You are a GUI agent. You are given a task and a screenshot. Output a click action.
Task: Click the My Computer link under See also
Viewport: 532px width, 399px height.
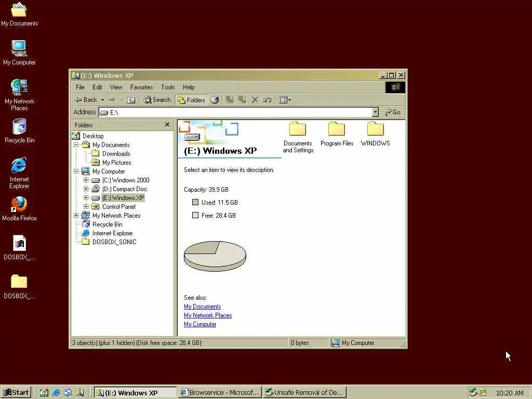click(x=200, y=324)
